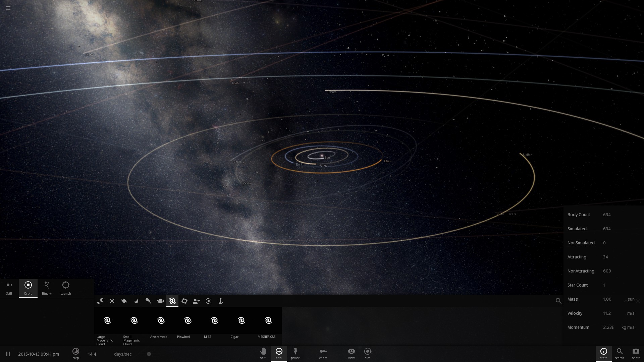The image size is (644, 362).
Task: Open the ringed planets category icon
Action: tap(124, 301)
